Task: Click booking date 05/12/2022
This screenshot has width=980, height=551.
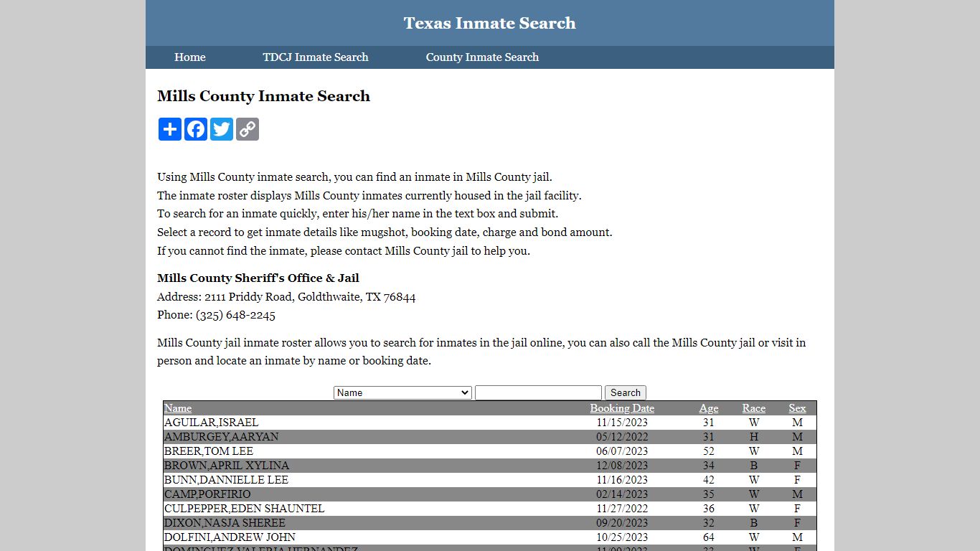Action: [x=622, y=437]
